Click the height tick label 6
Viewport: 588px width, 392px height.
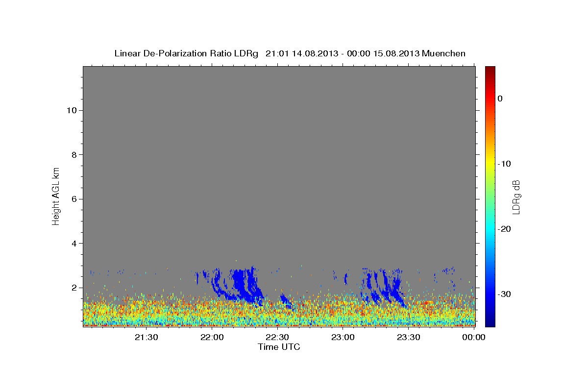pyautogui.click(x=74, y=199)
